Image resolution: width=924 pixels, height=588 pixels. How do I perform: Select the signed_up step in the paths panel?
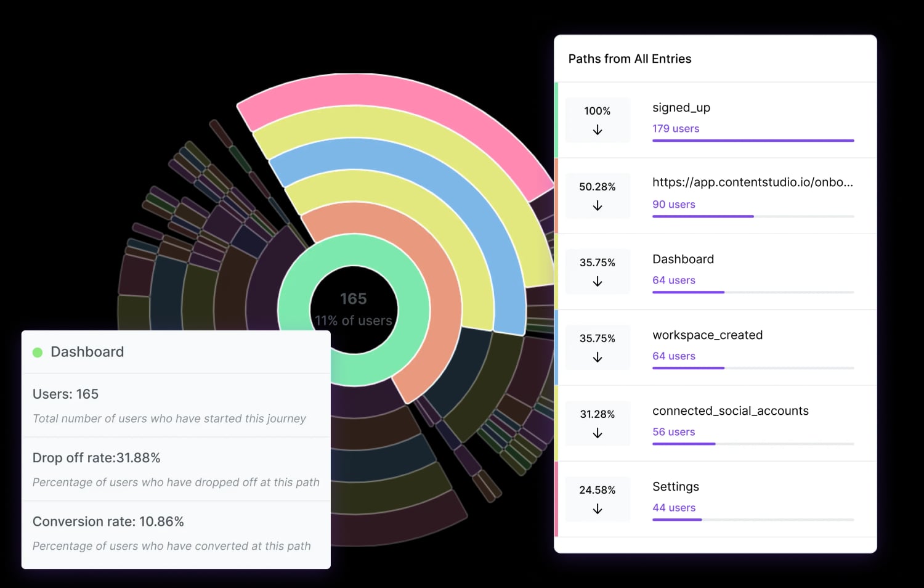pyautogui.click(x=681, y=107)
